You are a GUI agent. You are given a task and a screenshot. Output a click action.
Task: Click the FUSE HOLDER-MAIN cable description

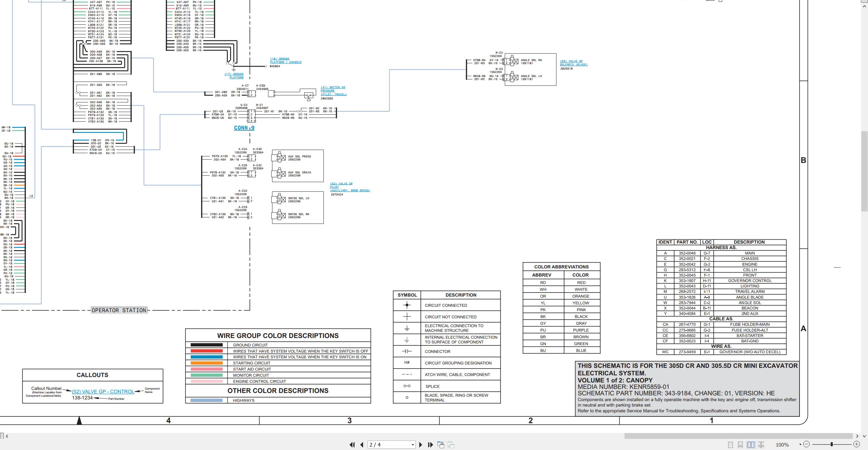(750, 324)
